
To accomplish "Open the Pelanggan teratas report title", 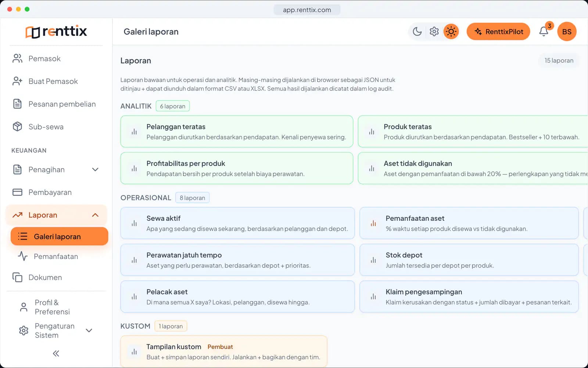I will (176, 127).
